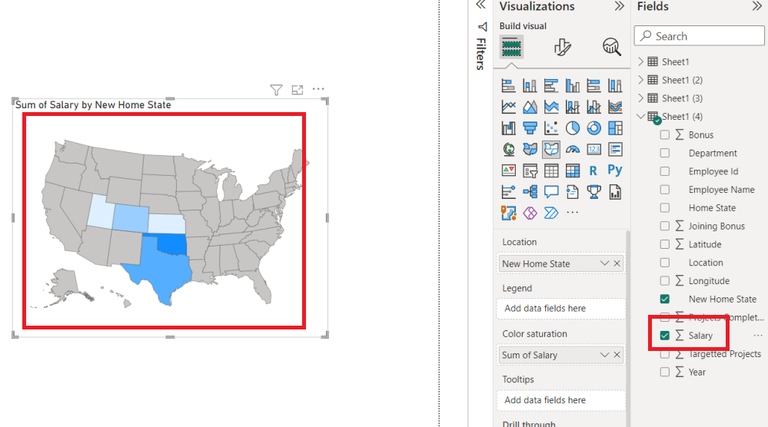Select the R script visual icon
The image size is (768, 427).
[593, 170]
